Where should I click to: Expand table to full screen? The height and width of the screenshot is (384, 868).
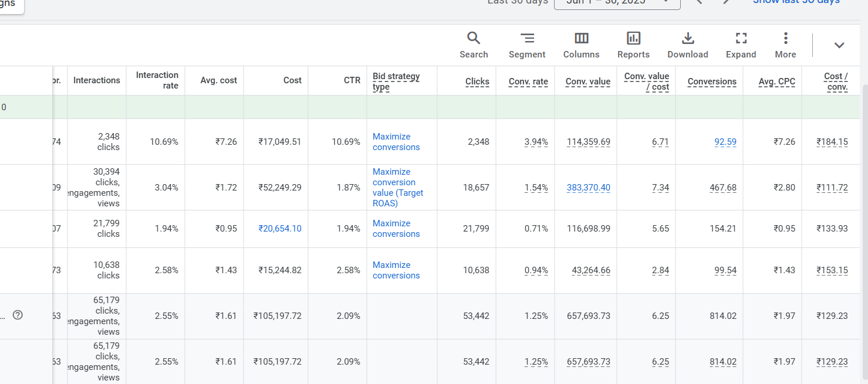[x=741, y=45]
